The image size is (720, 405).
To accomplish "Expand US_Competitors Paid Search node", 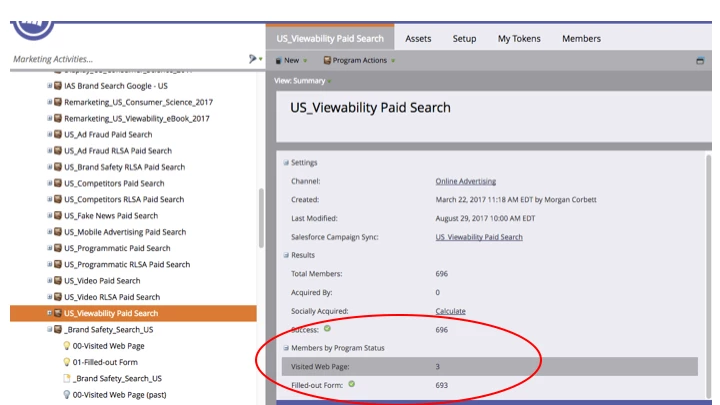I will pos(50,183).
